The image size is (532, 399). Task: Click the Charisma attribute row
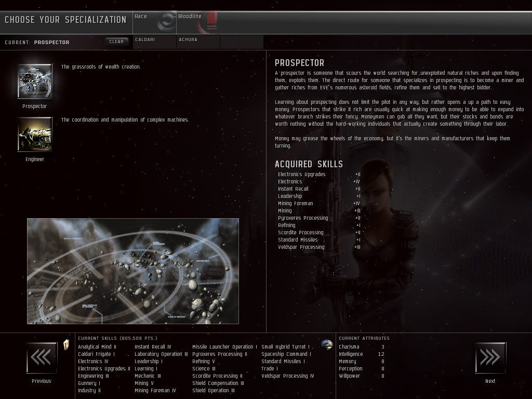(362, 347)
